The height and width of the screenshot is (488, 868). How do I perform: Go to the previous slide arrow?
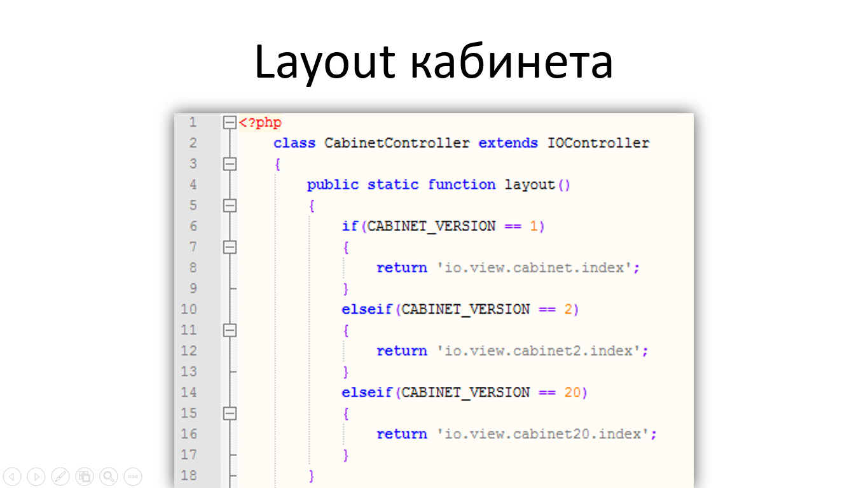[x=13, y=476]
